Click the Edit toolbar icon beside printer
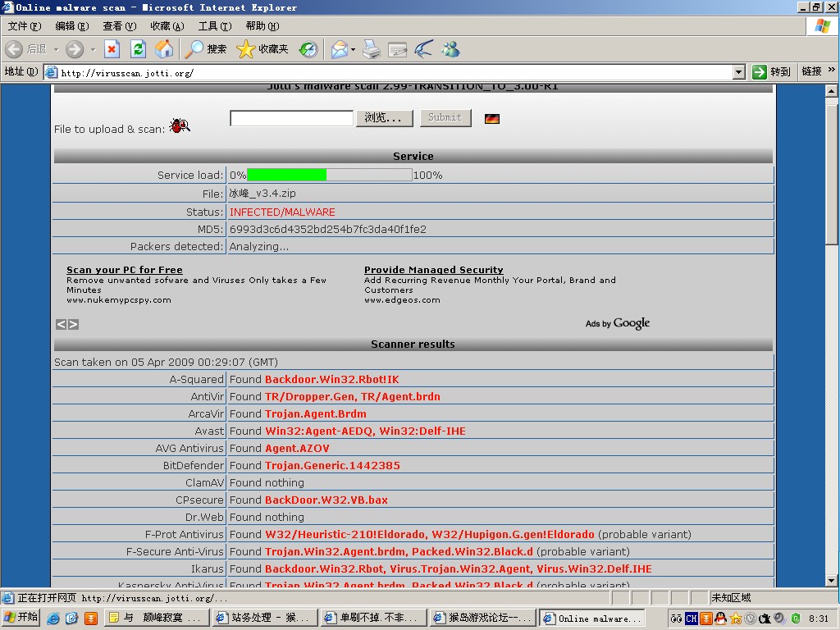This screenshot has width=840, height=630. [398, 50]
